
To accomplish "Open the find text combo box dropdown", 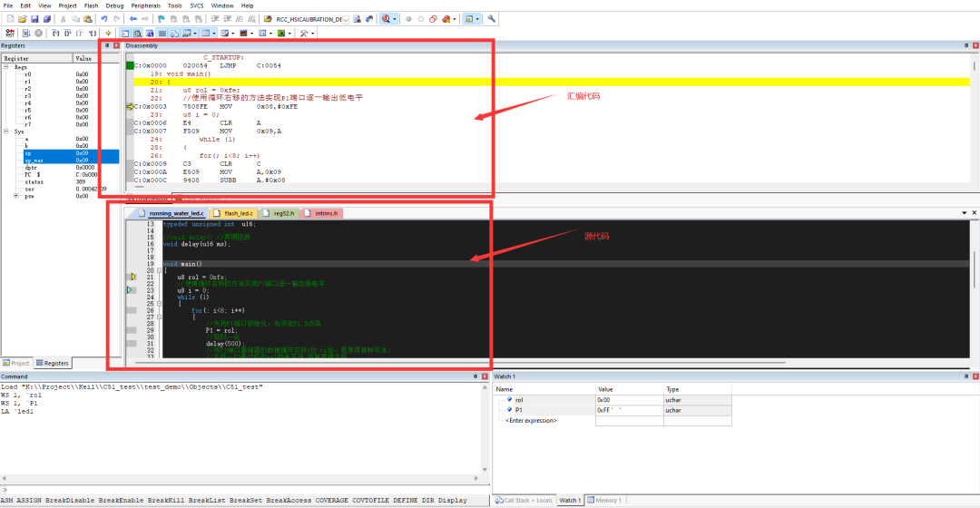I will pyautogui.click(x=346, y=19).
